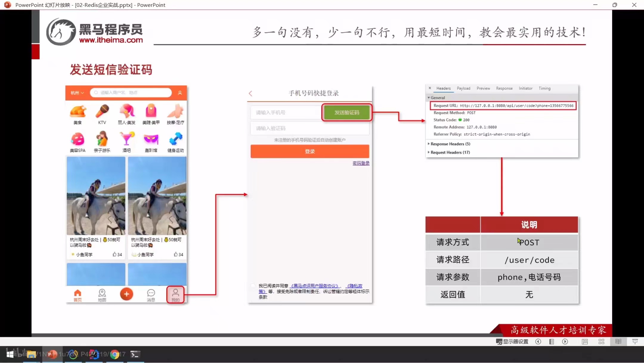Viewport: 644px width, 363px height.
Task: Open Google Chrome from the taskbar
Action: (x=115, y=354)
